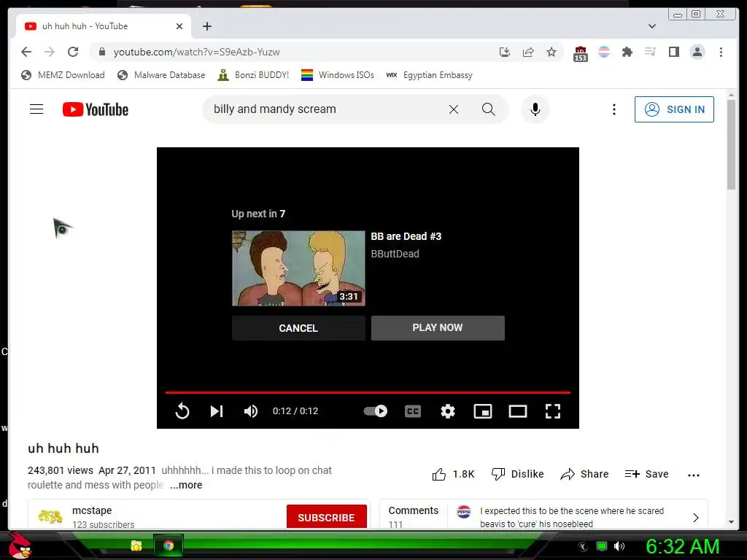Save the video to a playlist
Image resolution: width=747 pixels, height=560 pixels.
(x=646, y=474)
